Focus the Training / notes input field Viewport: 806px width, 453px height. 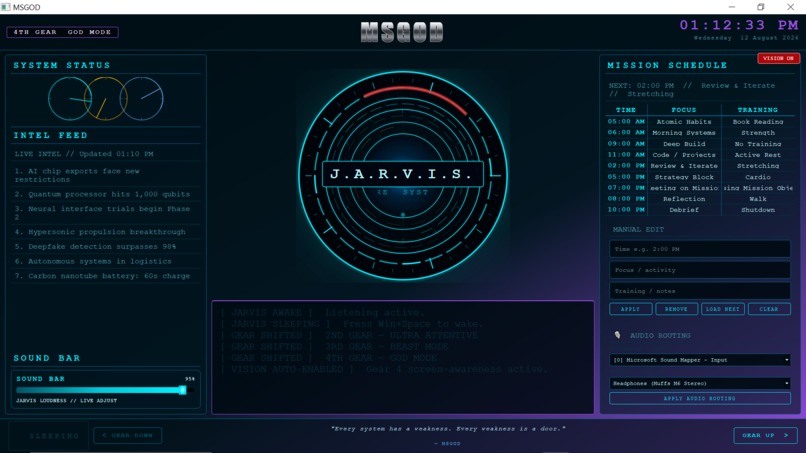click(x=700, y=291)
